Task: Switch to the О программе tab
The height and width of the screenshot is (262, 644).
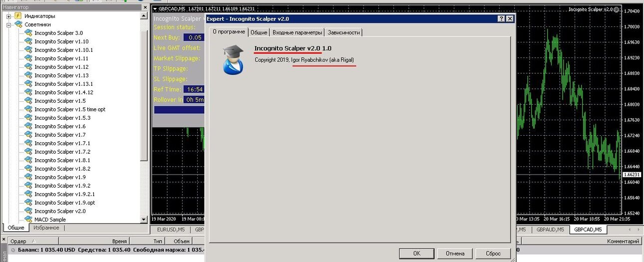Action: [229, 32]
